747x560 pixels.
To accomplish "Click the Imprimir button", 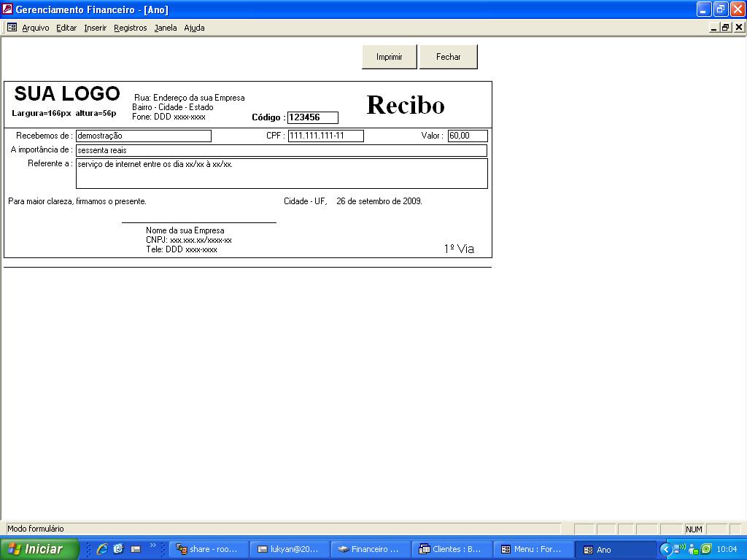I will point(390,57).
